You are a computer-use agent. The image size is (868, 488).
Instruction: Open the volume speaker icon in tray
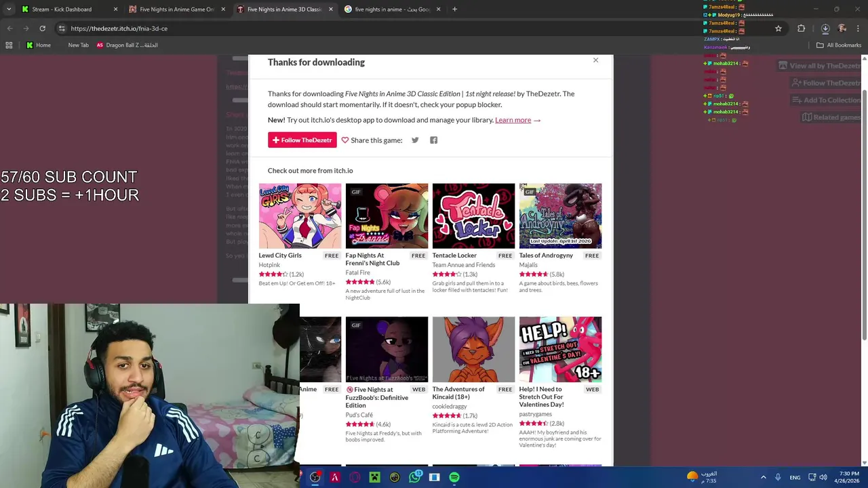tap(823, 477)
